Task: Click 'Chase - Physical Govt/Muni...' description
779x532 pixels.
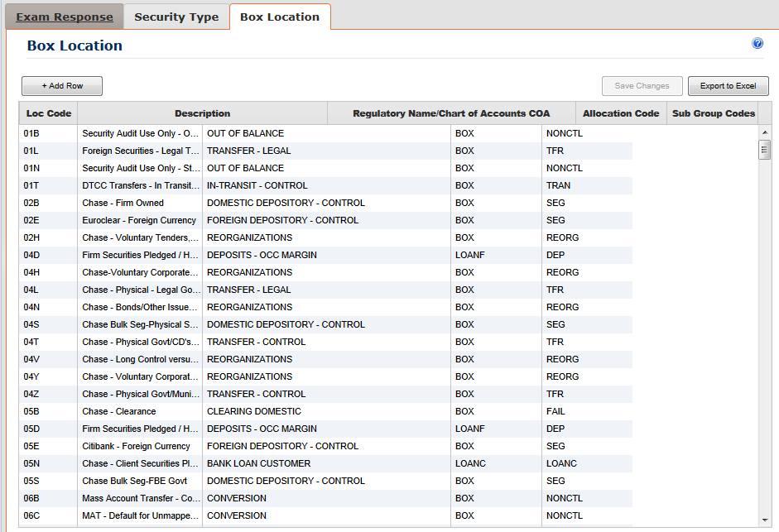Action: (141, 395)
